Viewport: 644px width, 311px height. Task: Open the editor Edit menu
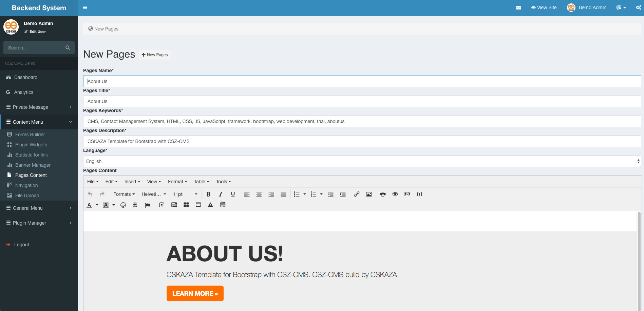click(x=111, y=182)
